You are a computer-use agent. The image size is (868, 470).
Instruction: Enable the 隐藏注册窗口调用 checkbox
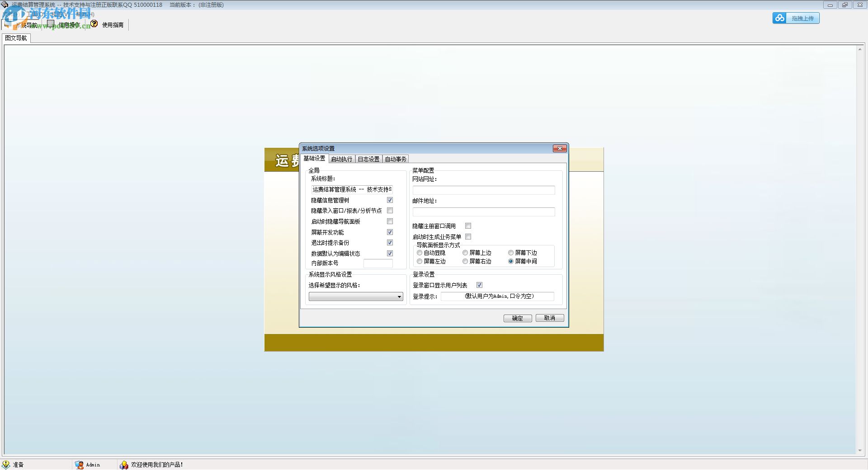click(468, 226)
